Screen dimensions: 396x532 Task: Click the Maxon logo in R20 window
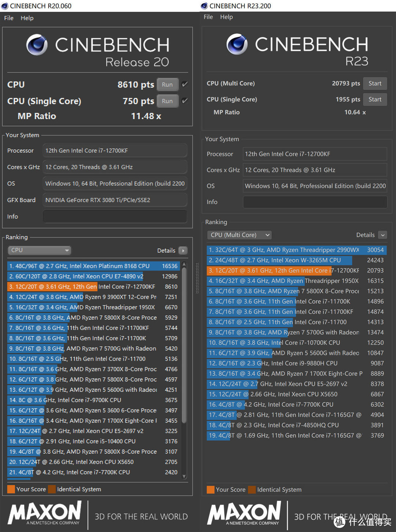pos(45,513)
